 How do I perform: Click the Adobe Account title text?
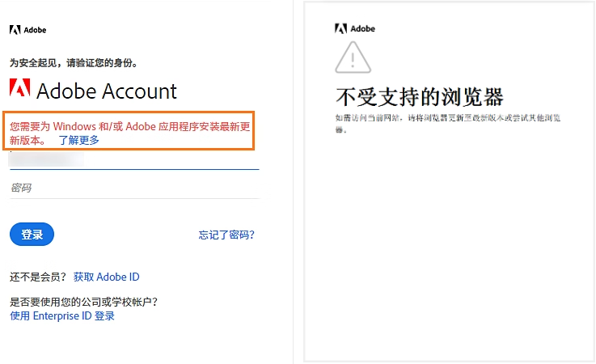[106, 90]
